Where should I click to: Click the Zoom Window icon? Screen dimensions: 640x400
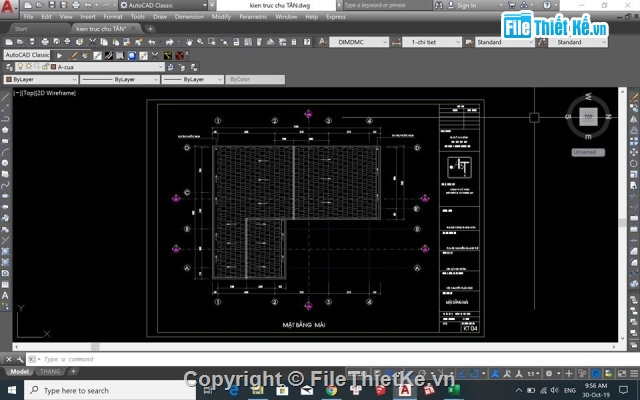tap(212, 42)
